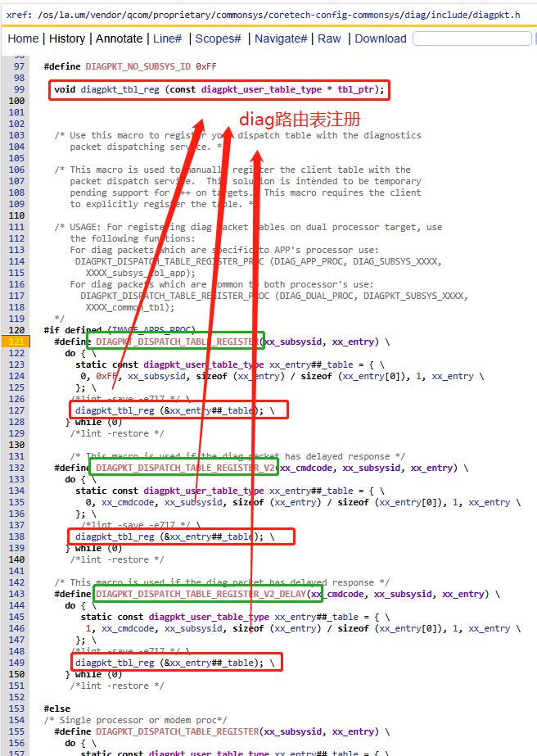The width and height of the screenshot is (537, 756).
Task: Open DIAGPKT_DISPATCH_TABLE_REGISTER_V2_DELAY on line 143
Action: click(x=201, y=594)
